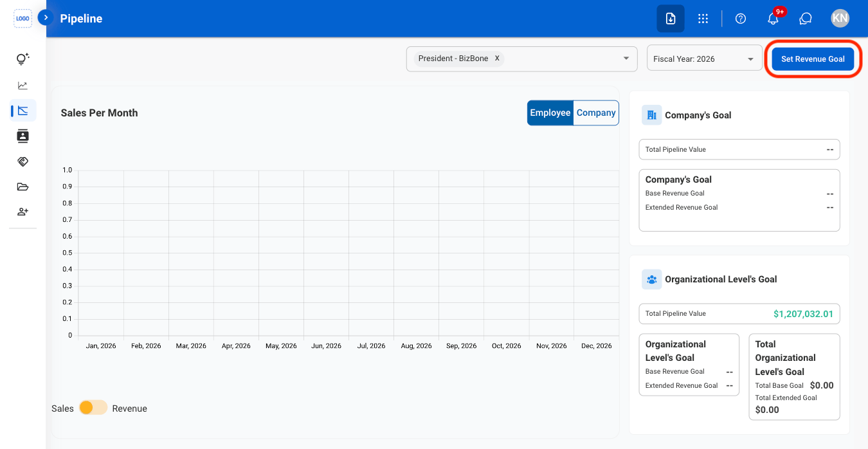Switch chart to Employee view
Viewport: 868px width, 449px height.
tap(550, 113)
